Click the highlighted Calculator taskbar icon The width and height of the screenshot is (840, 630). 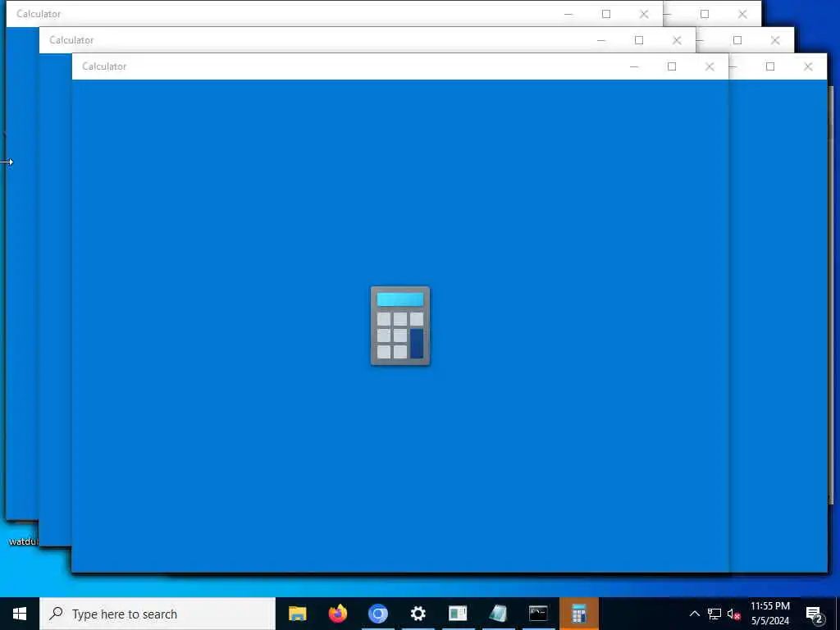pyautogui.click(x=578, y=614)
